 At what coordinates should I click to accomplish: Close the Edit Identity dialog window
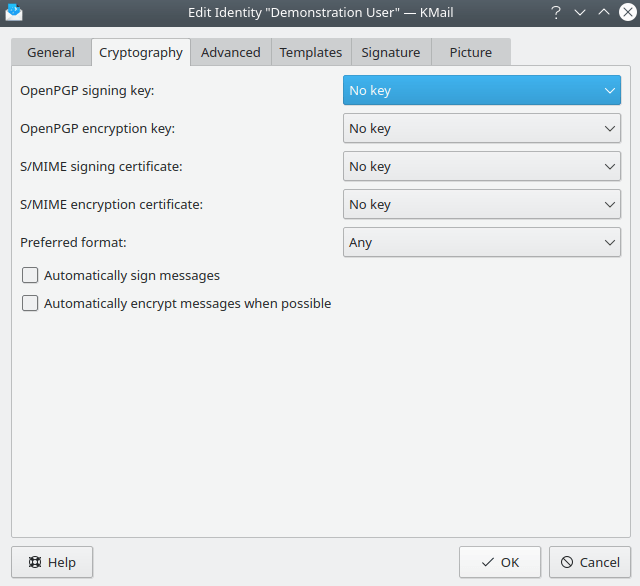click(626, 12)
